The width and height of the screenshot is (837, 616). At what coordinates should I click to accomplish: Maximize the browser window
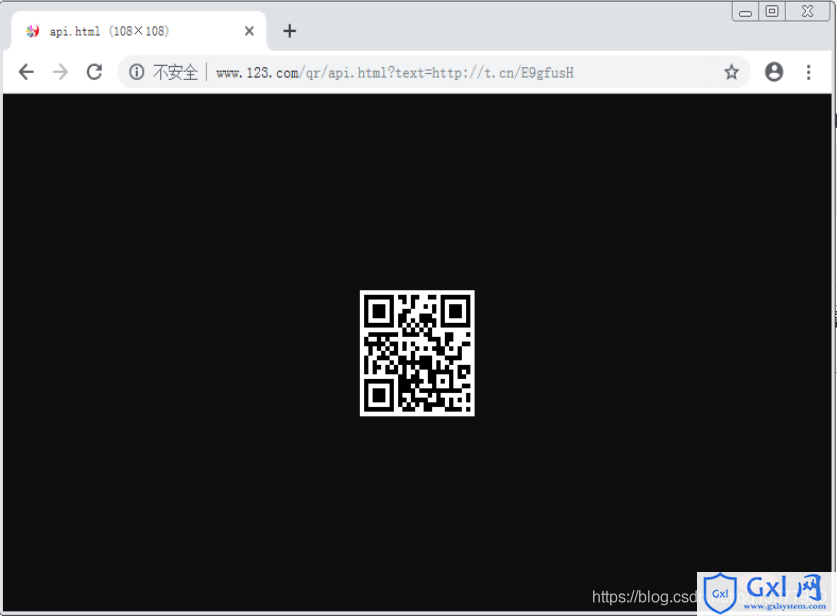point(772,11)
